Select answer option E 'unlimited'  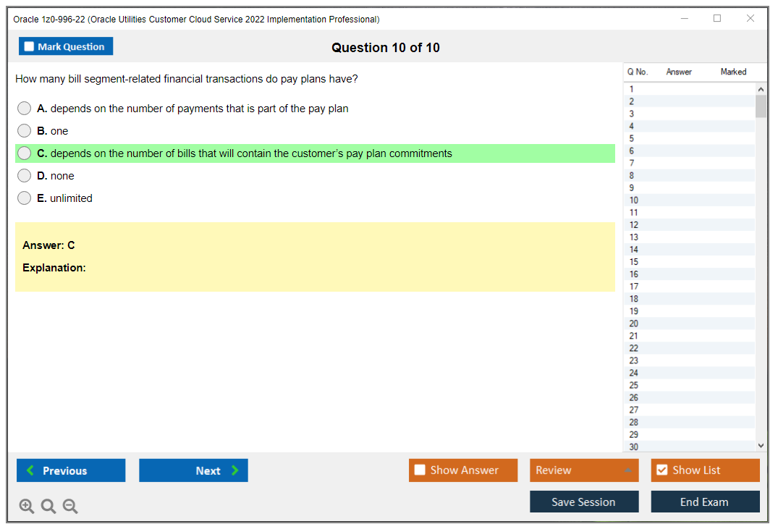click(24, 198)
